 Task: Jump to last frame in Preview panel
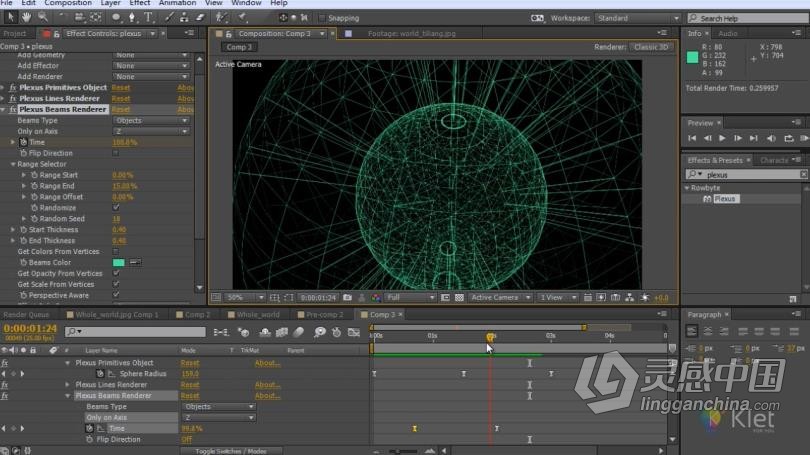coord(754,138)
